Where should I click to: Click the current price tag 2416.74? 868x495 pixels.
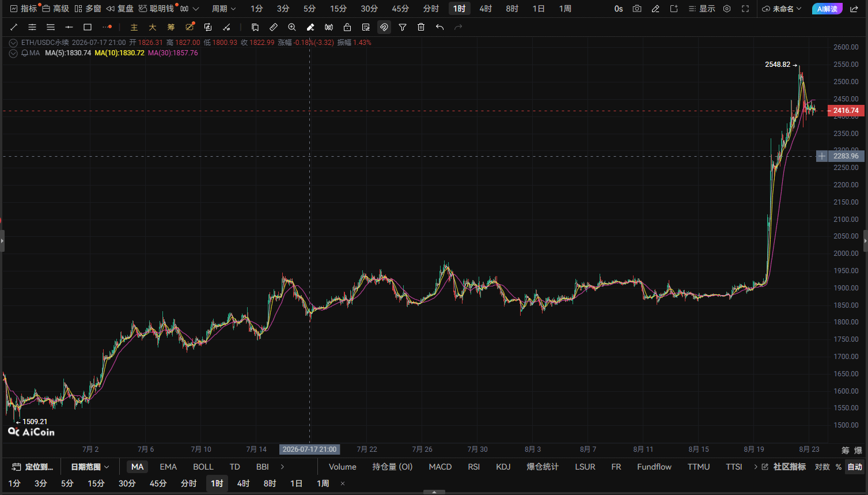point(846,111)
